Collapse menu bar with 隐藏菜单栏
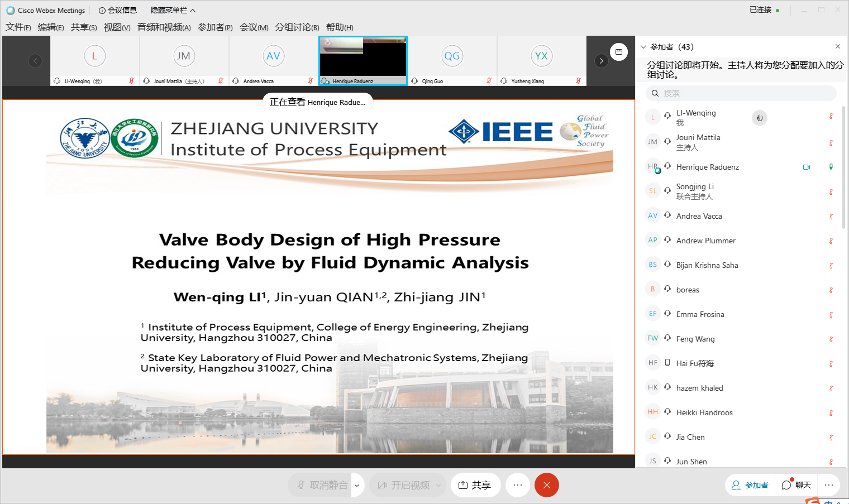This screenshot has height=504, width=849. [173, 10]
